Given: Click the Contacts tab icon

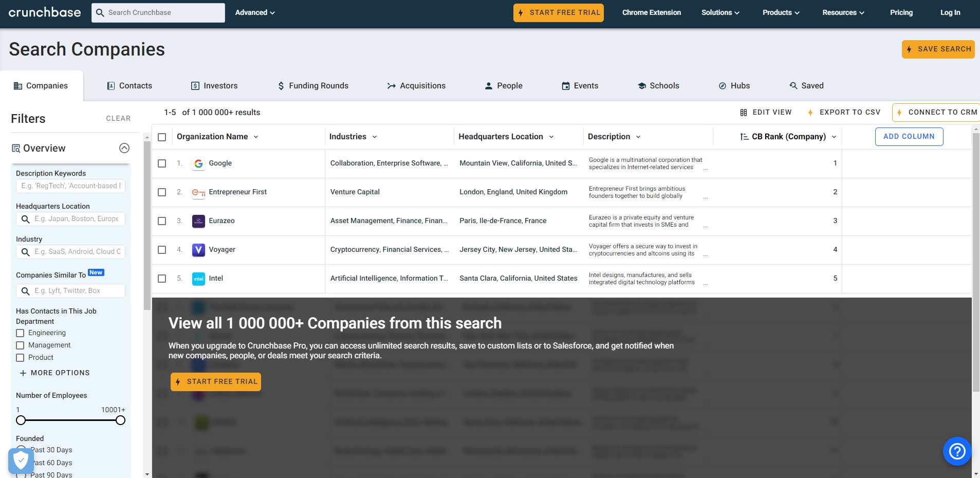Looking at the screenshot, I should pos(111,86).
